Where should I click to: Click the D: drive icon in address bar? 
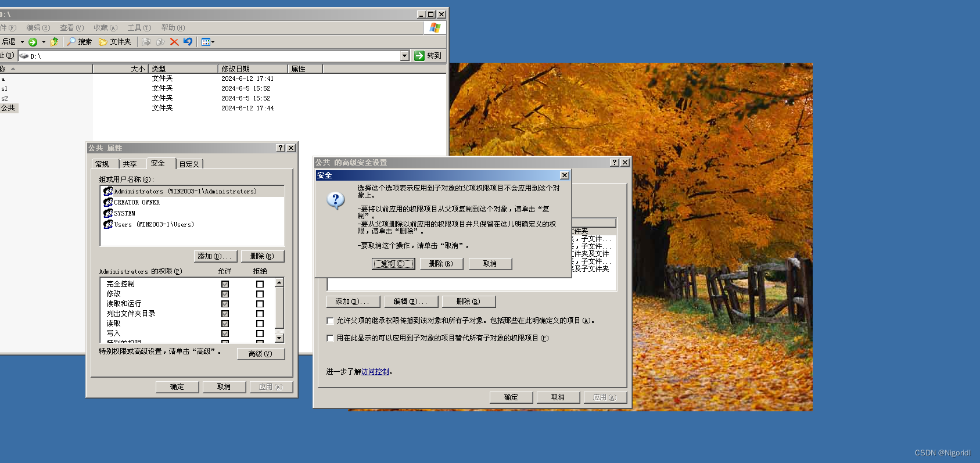click(24, 56)
